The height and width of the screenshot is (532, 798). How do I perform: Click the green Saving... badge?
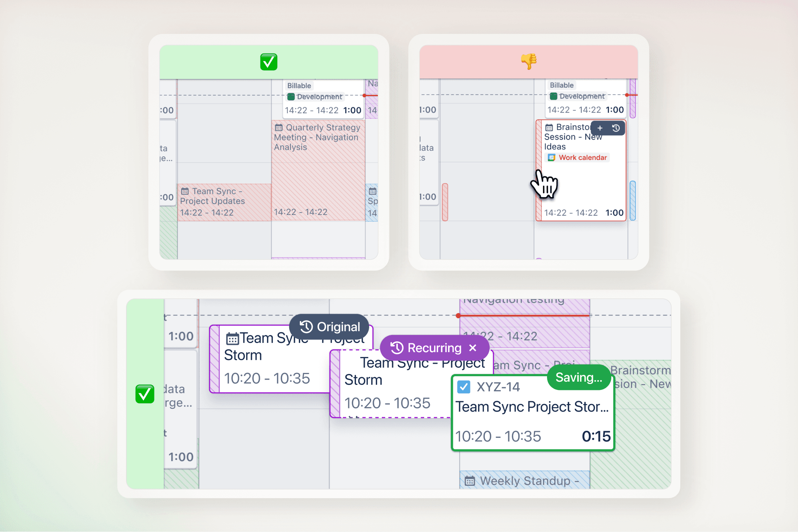579,377
